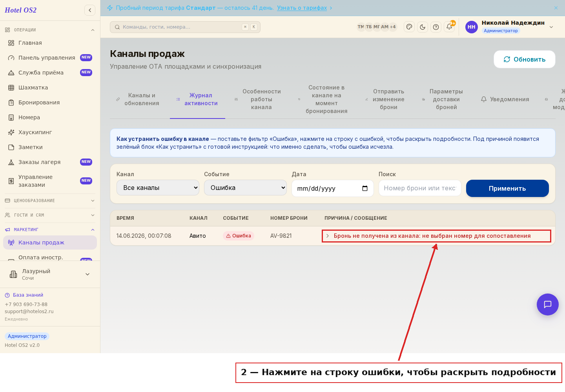Open Заметки
565x392 pixels.
(x=50, y=147)
